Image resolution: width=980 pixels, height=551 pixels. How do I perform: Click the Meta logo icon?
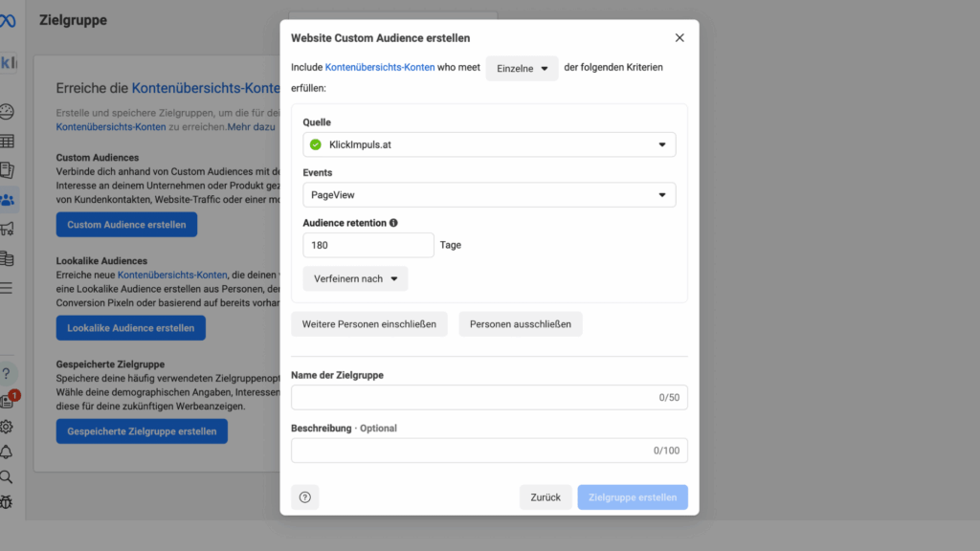(x=9, y=20)
